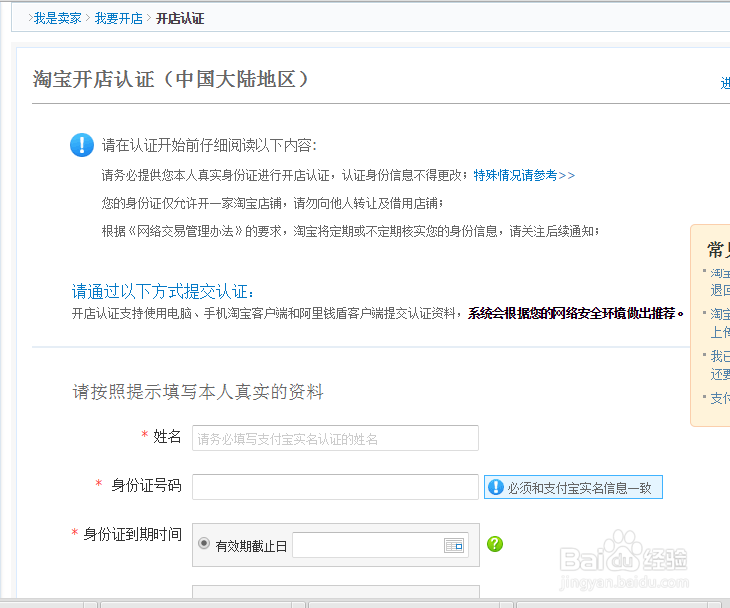Click the expiry date input box
Image resolution: width=730 pixels, height=608 pixels.
tap(380, 545)
